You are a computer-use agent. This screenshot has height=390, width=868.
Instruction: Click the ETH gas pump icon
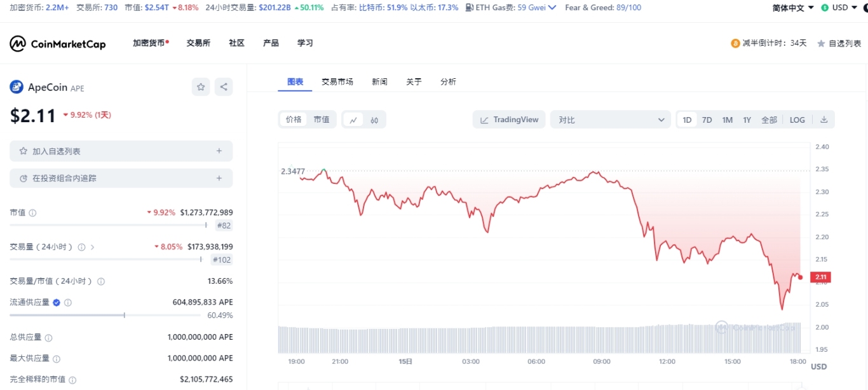point(469,8)
